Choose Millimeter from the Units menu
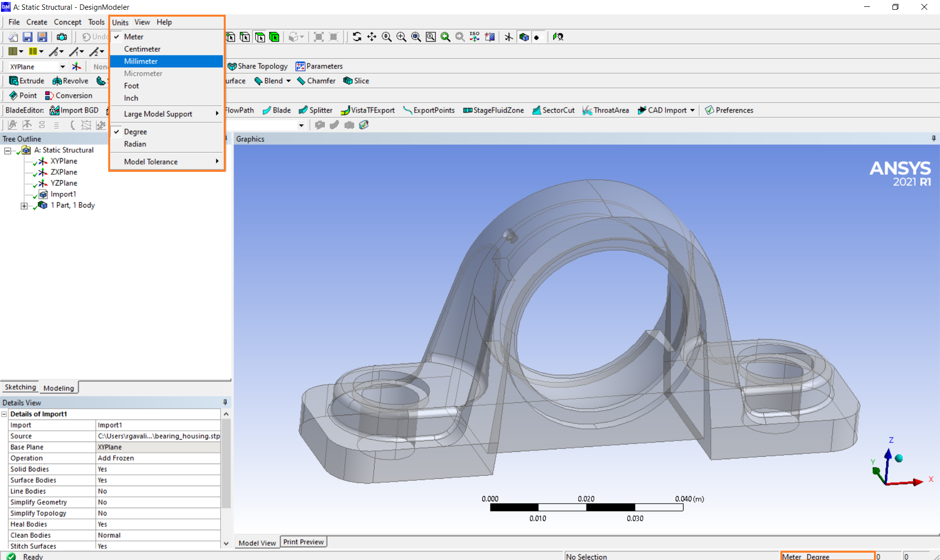Image resolution: width=940 pixels, height=560 pixels. 141,61
